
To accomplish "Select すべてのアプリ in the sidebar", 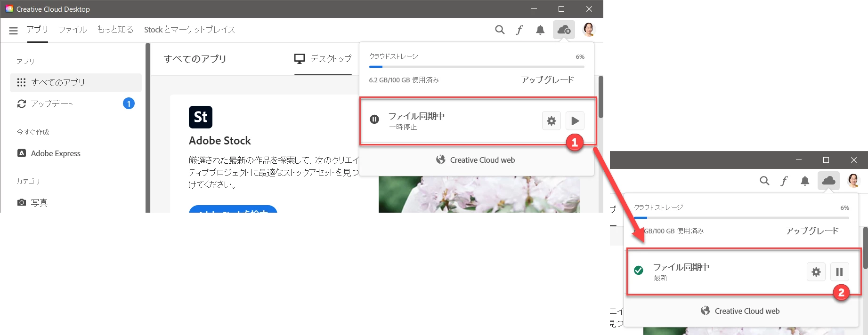I will pos(76,82).
